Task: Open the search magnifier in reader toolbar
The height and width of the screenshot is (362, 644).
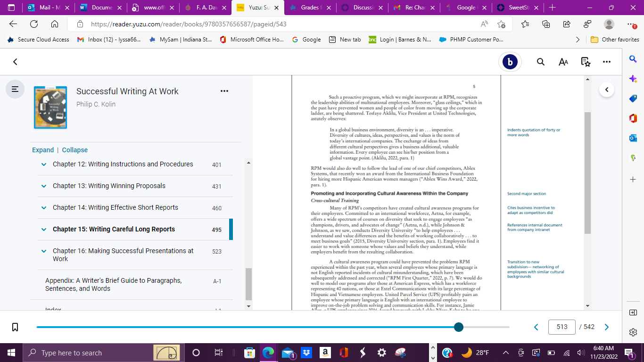Action: 541,62
